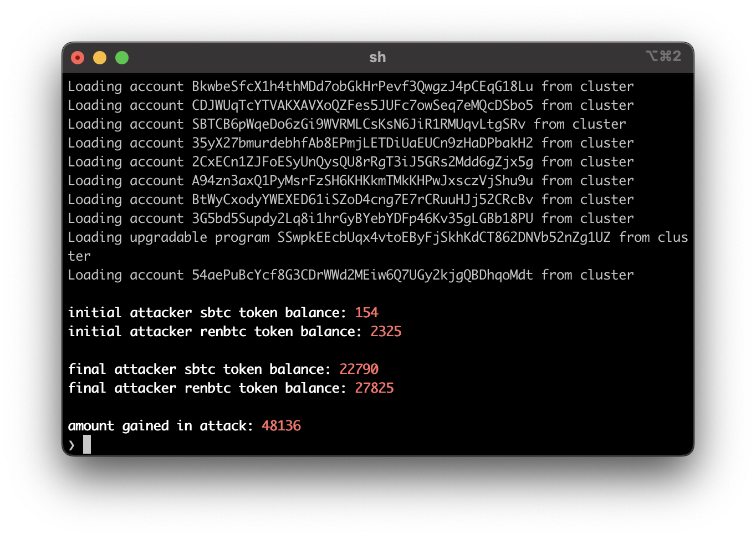Click the final renbtc balance value 27825

pos(374,388)
